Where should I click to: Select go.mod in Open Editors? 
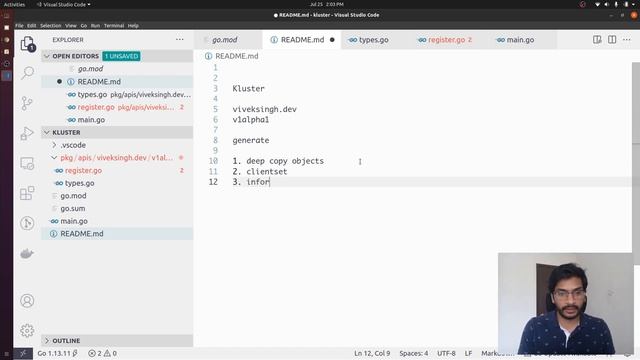(x=117, y=69)
